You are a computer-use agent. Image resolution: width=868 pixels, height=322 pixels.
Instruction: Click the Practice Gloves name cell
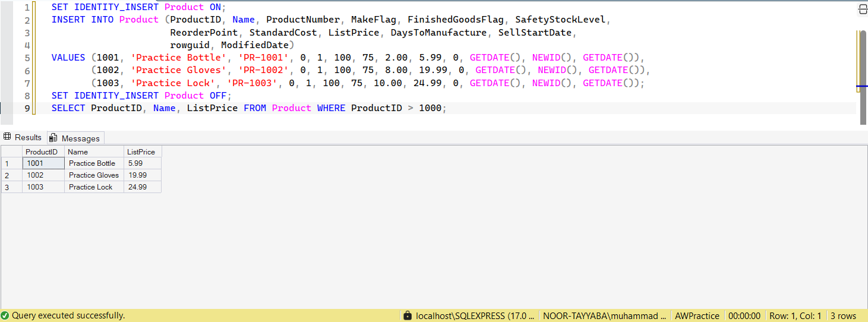tap(94, 175)
